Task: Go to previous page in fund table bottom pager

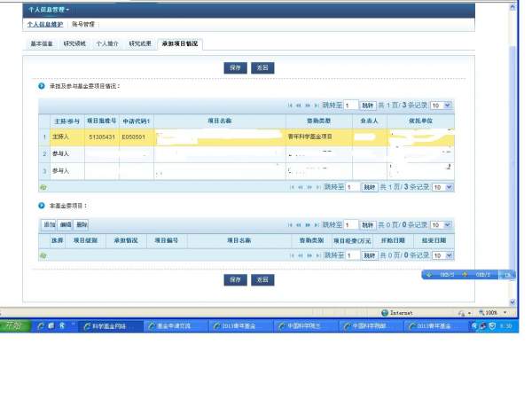Action: point(301,187)
